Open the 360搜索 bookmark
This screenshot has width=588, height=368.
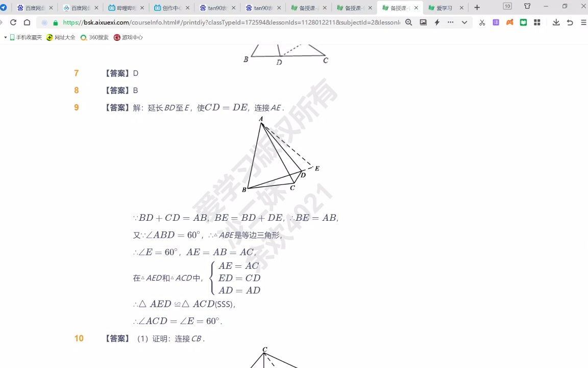point(95,37)
